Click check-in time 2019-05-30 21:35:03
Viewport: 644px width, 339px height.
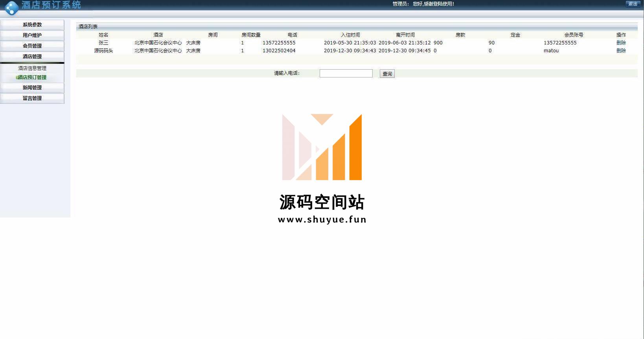coord(350,43)
